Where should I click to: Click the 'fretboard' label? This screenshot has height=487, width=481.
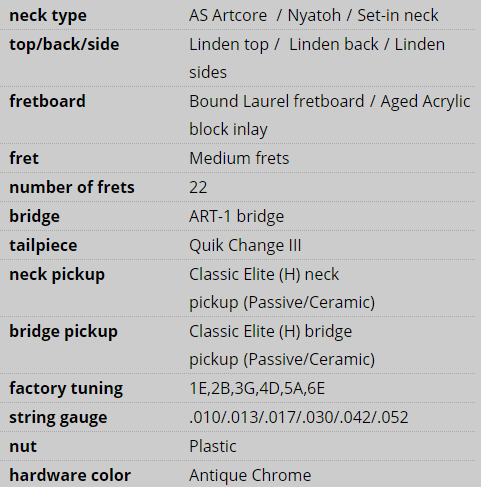47,101
